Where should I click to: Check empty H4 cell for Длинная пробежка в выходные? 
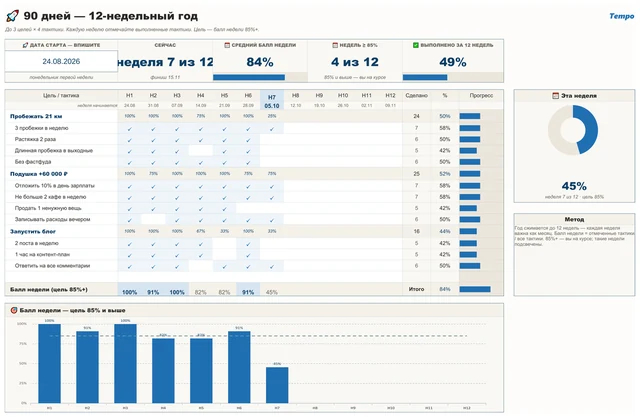coord(200,151)
